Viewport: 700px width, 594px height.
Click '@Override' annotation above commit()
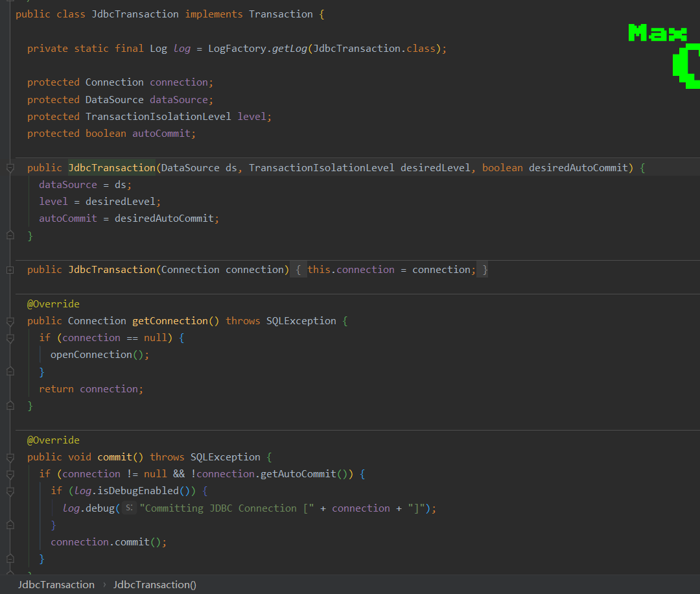(53, 440)
